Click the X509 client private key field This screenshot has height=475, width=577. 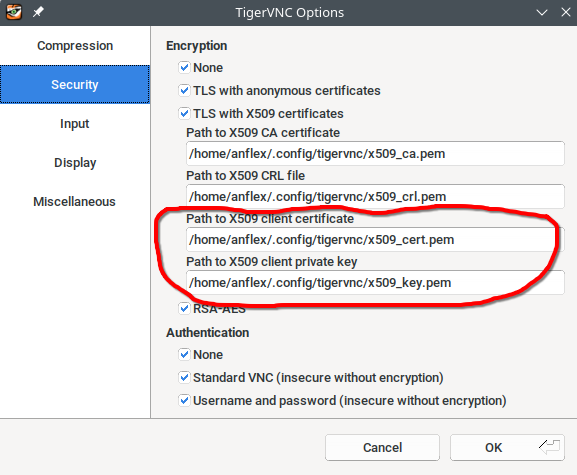(x=375, y=283)
